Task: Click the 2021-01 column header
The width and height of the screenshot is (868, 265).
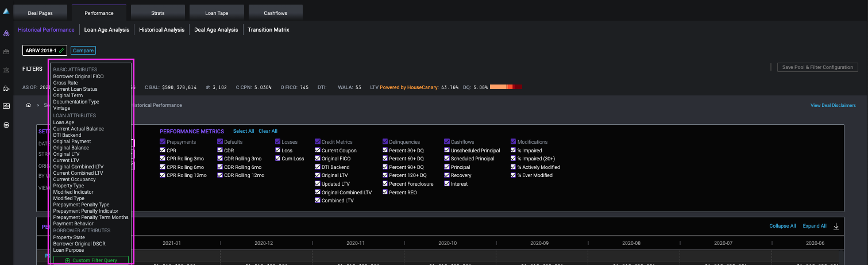Action: (172, 243)
